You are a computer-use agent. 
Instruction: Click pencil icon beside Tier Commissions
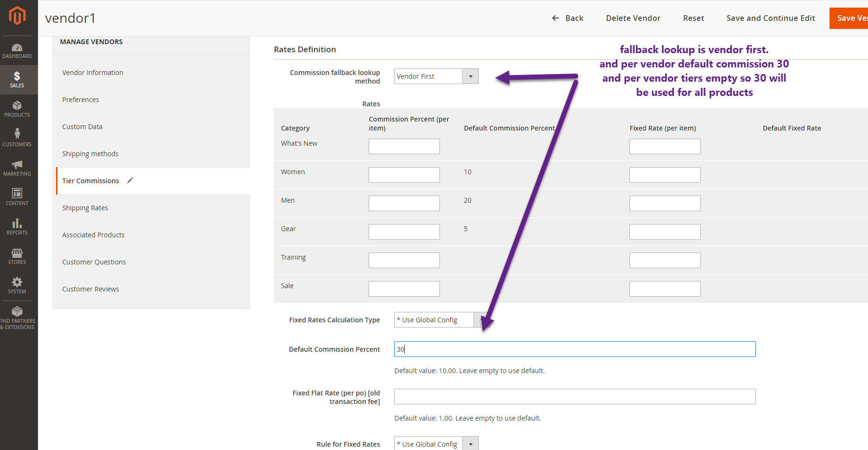130,180
